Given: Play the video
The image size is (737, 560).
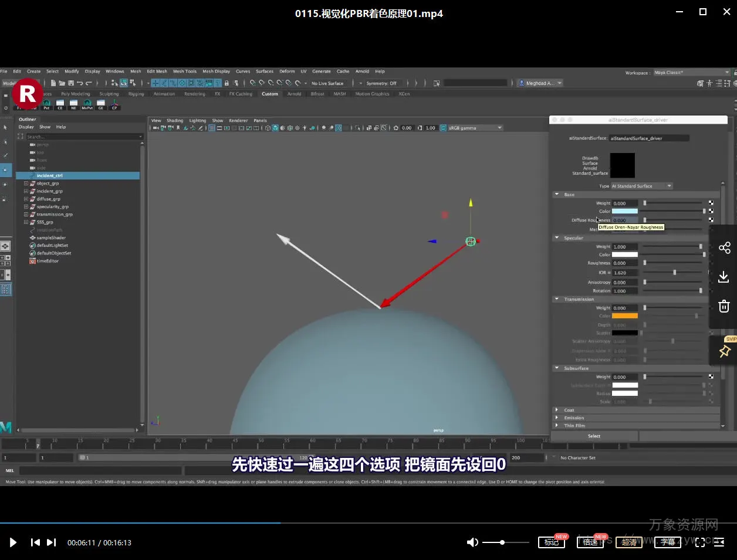Looking at the screenshot, I should pyautogui.click(x=13, y=542).
